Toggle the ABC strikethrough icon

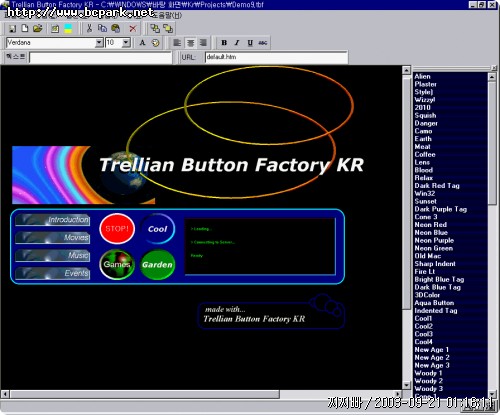pos(263,43)
